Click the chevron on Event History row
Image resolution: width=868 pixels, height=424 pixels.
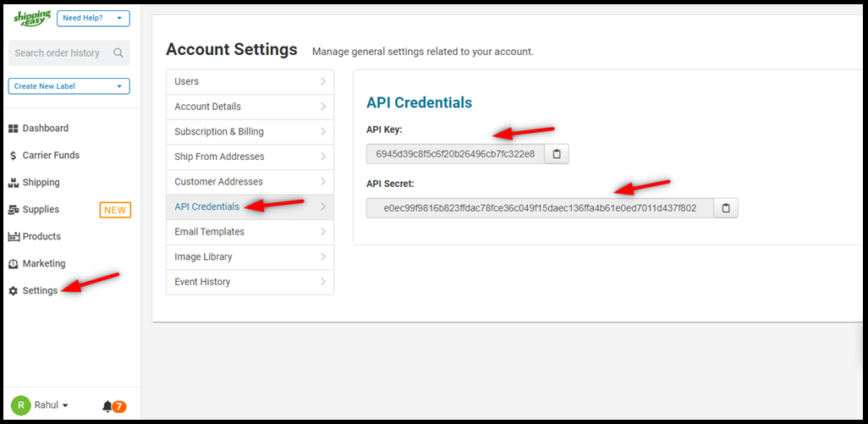pos(323,282)
